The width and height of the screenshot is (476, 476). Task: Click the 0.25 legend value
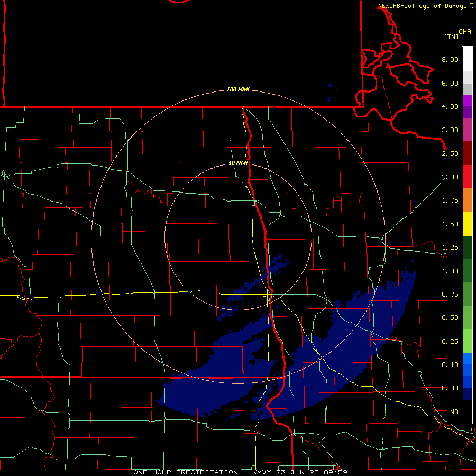tap(450, 342)
